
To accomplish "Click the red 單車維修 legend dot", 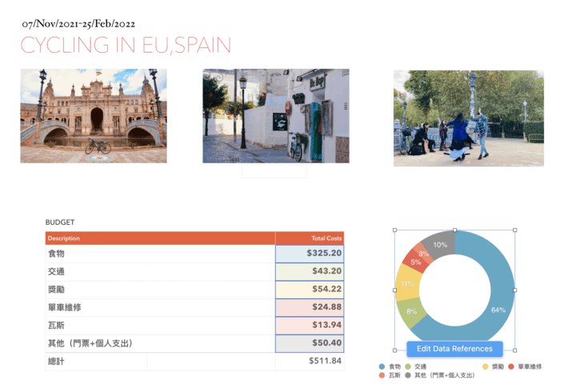I will tap(512, 366).
